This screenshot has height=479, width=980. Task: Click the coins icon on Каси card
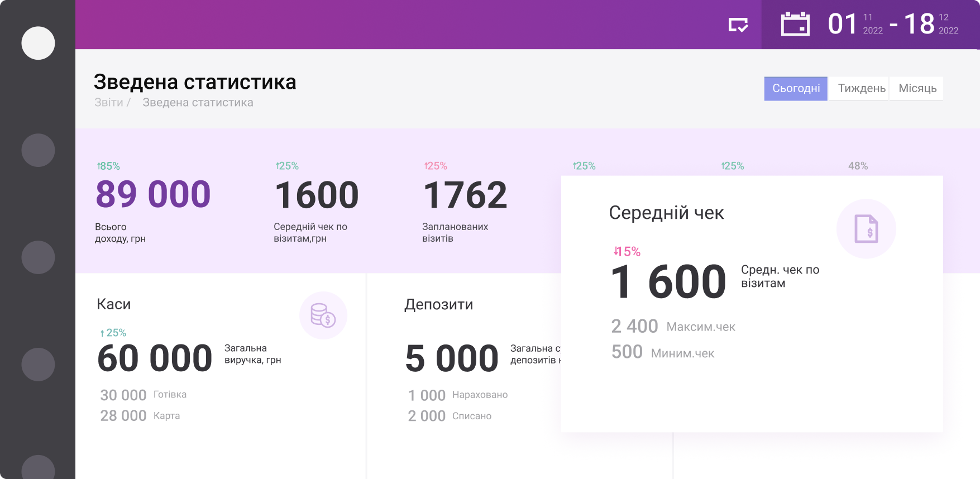pos(323,315)
